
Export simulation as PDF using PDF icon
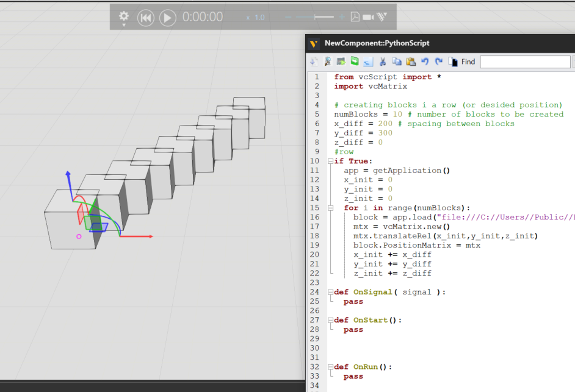point(356,17)
